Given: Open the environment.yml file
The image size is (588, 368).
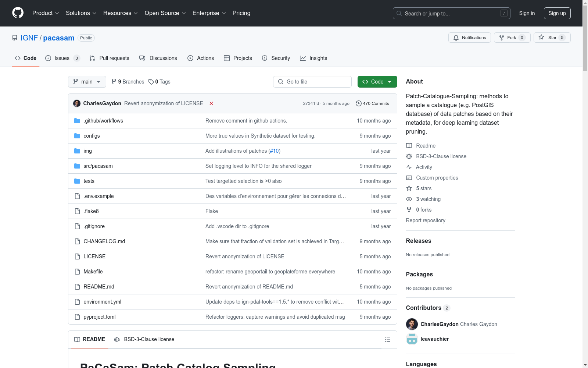Looking at the screenshot, I should click(x=103, y=302).
